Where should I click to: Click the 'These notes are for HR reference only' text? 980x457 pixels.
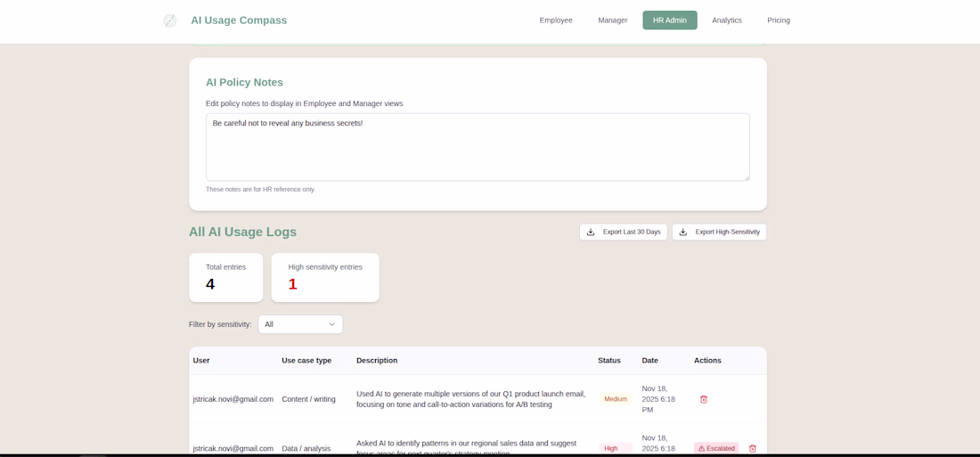tap(261, 189)
